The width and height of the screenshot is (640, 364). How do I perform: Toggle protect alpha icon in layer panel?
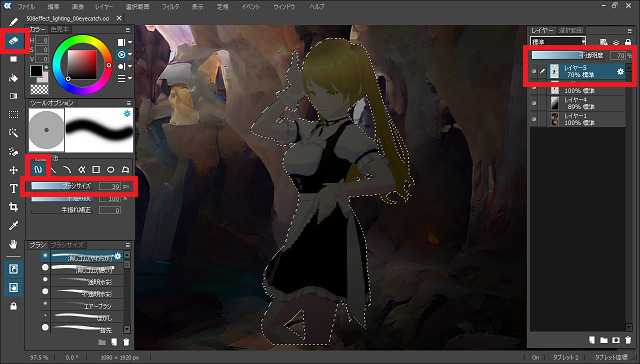tap(604, 42)
